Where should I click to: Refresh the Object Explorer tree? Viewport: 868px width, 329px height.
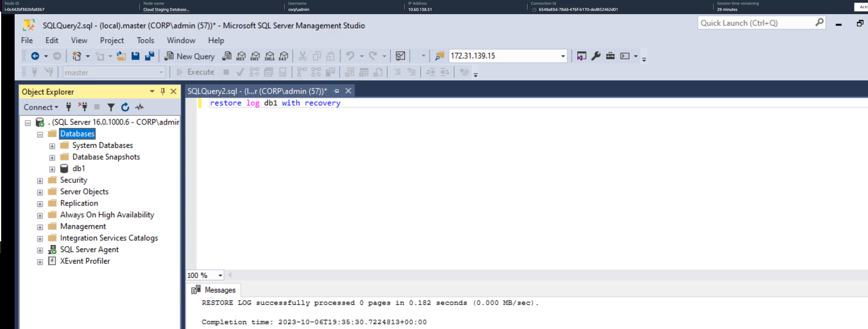tap(125, 107)
